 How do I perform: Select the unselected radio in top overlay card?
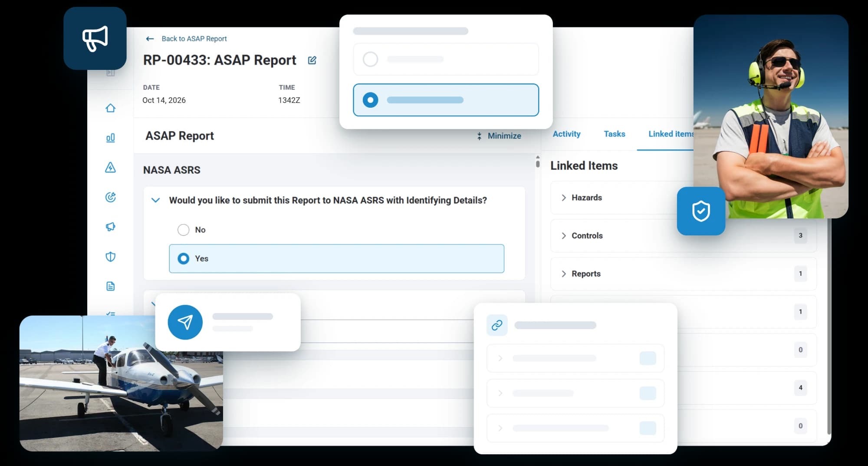[x=370, y=59]
